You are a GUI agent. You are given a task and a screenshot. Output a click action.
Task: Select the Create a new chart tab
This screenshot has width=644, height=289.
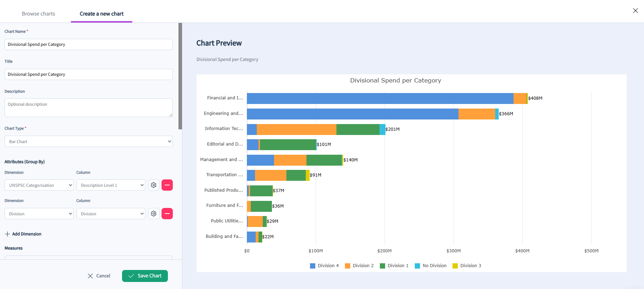tap(102, 14)
